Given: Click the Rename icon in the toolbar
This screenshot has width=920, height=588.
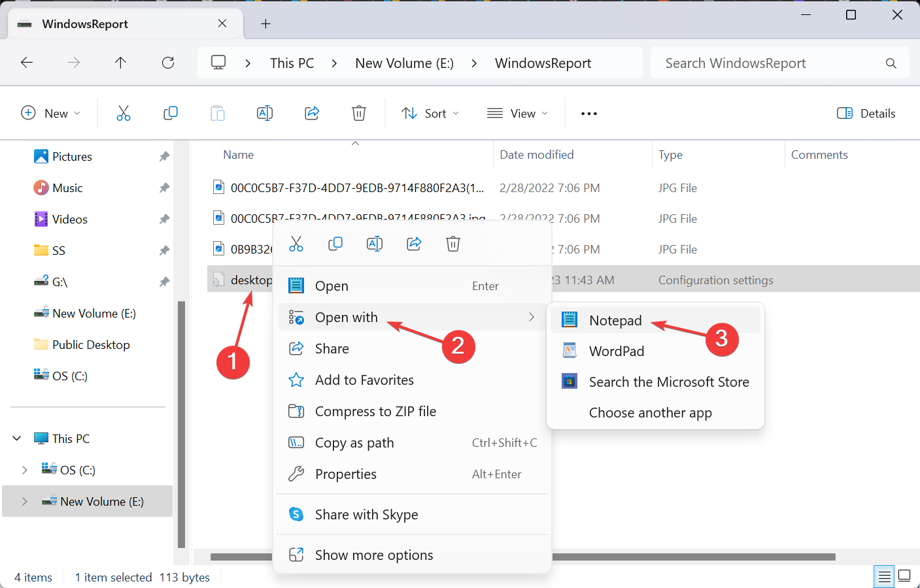Looking at the screenshot, I should pyautogui.click(x=265, y=113).
